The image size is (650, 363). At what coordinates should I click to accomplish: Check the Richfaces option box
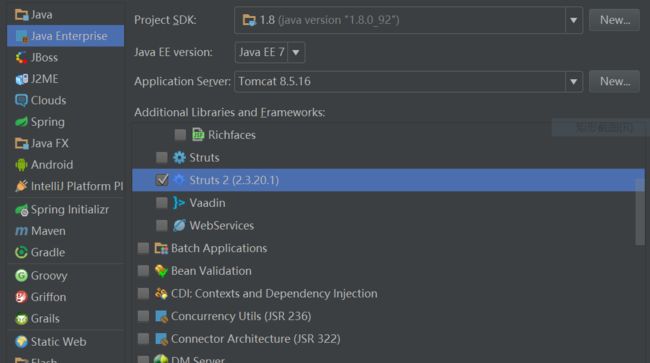(180, 135)
